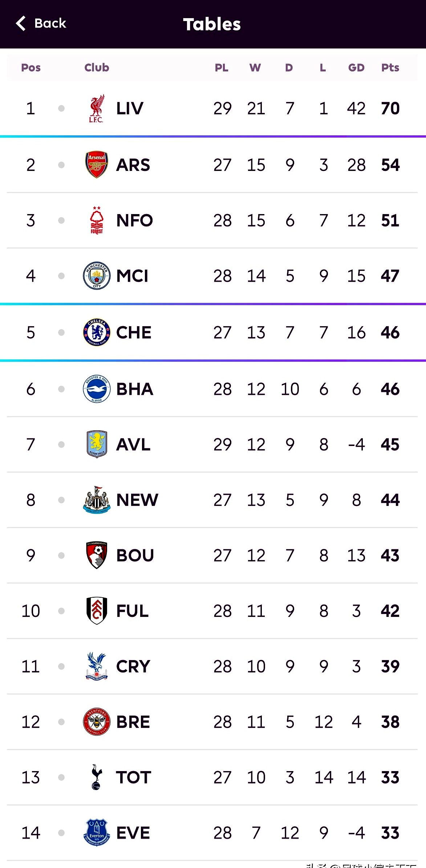This screenshot has height=868, width=426.
Task: Expand Liverpool's position indicator dot
Action: click(x=61, y=108)
